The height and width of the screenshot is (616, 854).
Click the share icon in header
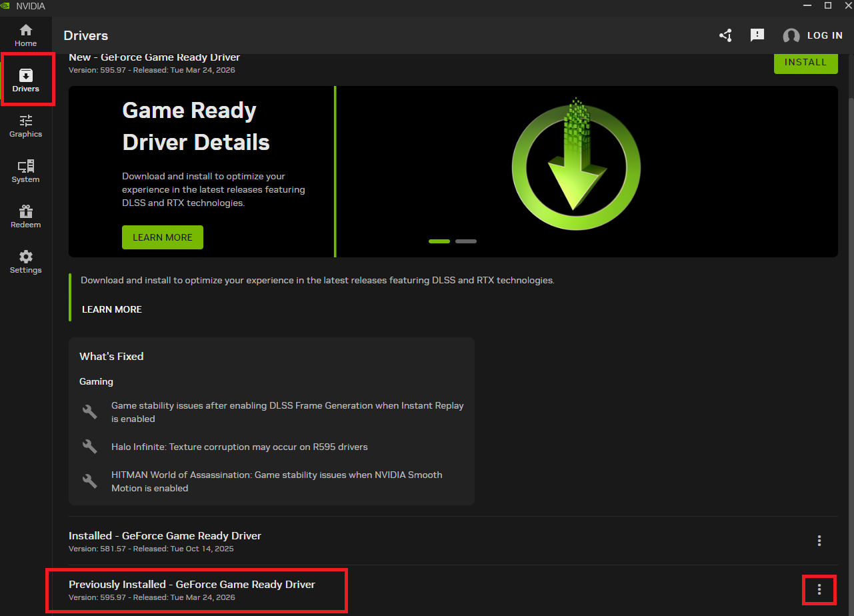tap(726, 35)
